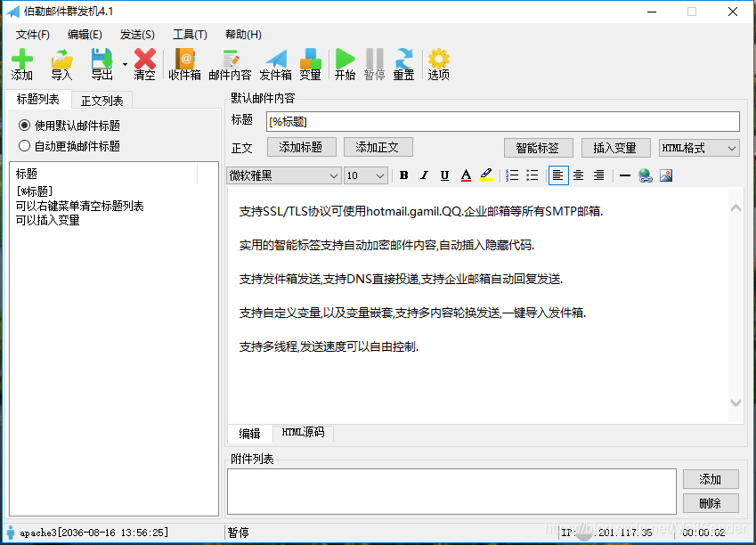Viewport: 756px width, 545px height.
Task: Start sending with the 开始 icon
Action: tap(345, 63)
